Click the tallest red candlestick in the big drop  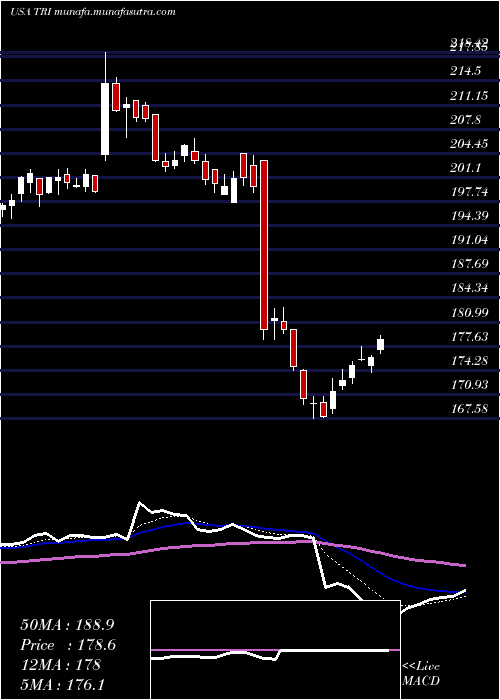pos(264,245)
